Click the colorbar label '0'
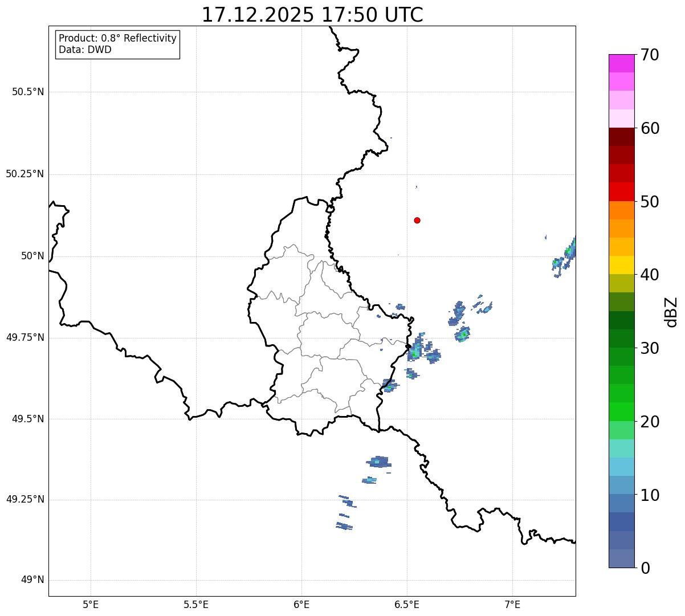 645,568
